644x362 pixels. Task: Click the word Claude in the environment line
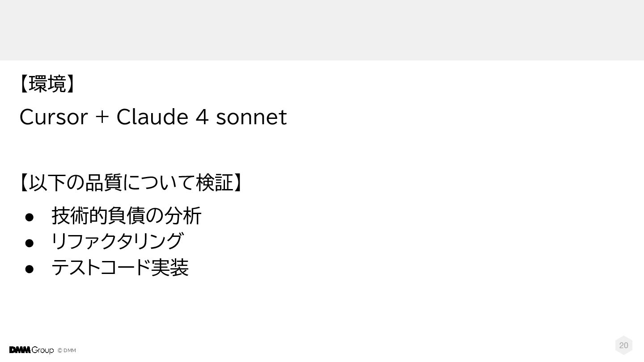[152, 117]
